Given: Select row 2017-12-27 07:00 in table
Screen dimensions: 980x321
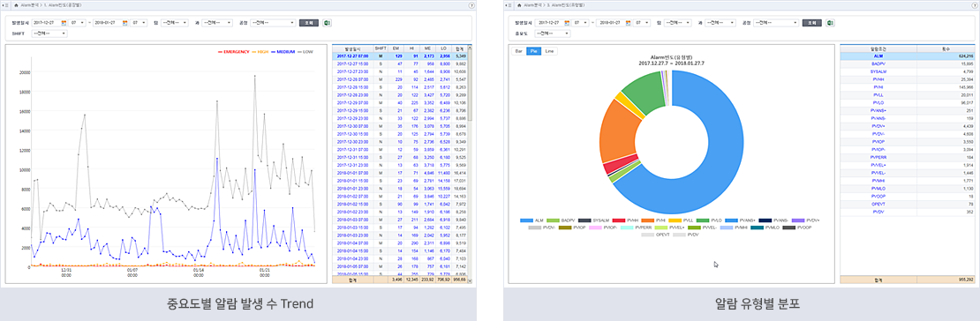Looking at the screenshot, I should pyautogui.click(x=399, y=56).
